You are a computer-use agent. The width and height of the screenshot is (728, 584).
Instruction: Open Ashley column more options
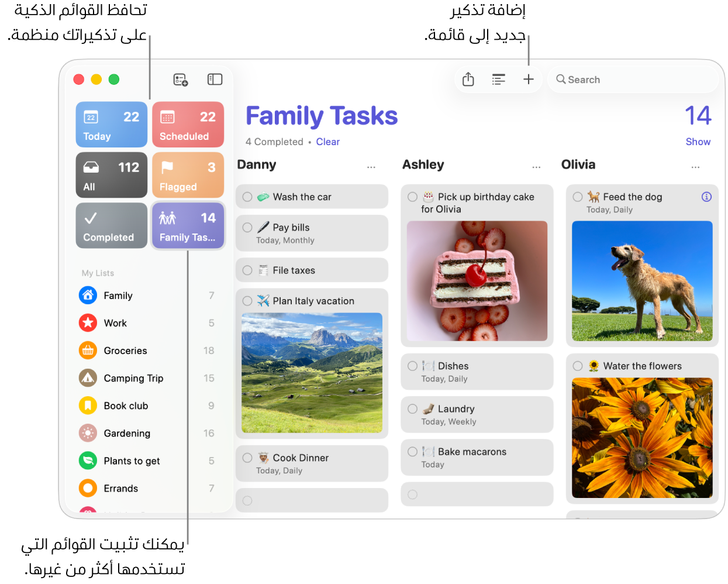pos(536,167)
